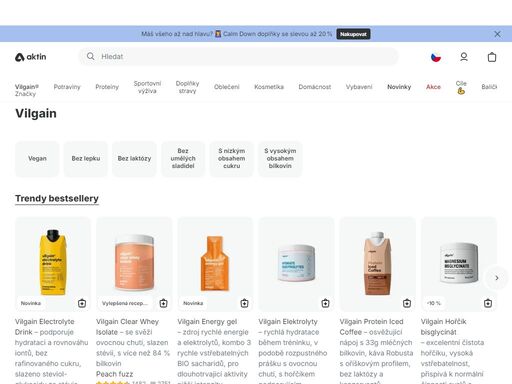Viewport: 512px width, 384px height.
Task: Open the Domácnost menu
Action: click(x=315, y=87)
